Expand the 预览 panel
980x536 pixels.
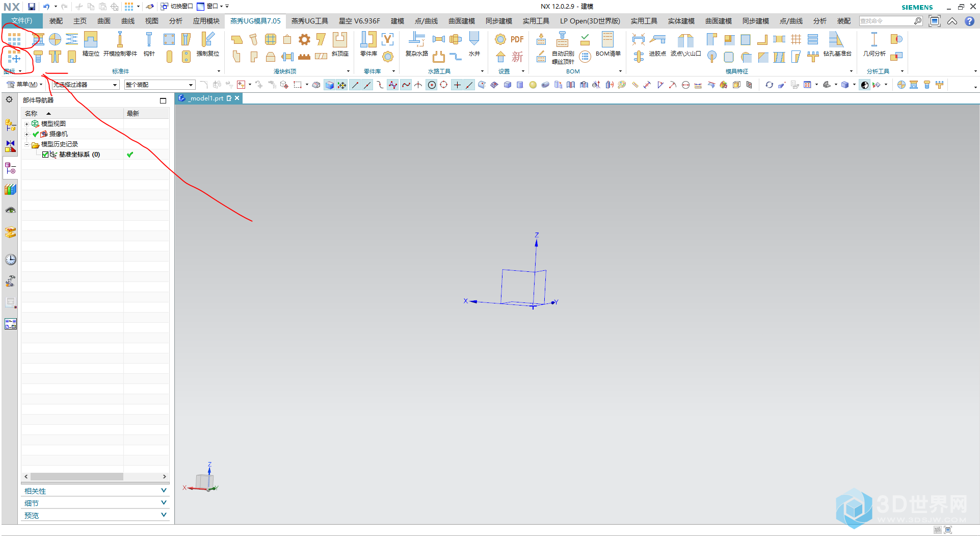coord(95,515)
